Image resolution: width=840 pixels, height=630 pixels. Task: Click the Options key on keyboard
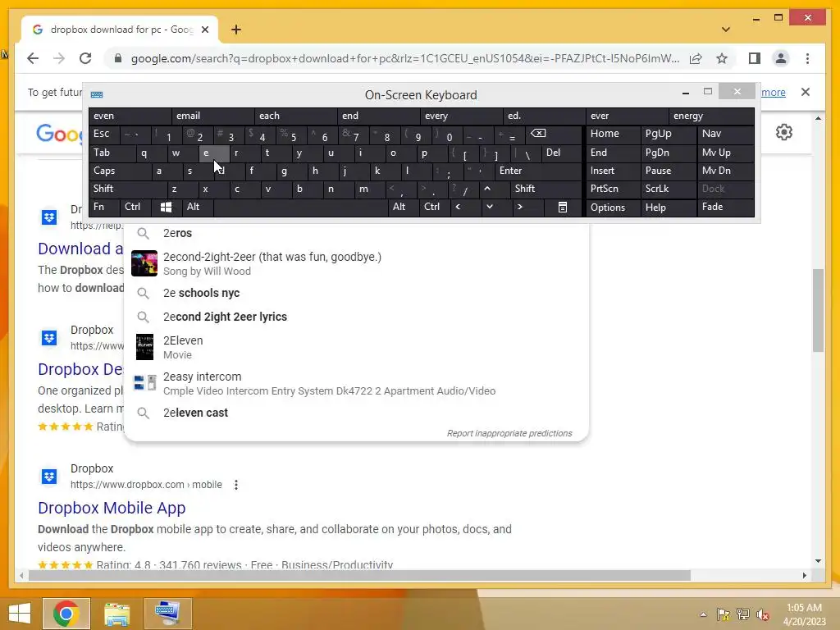tap(613, 207)
